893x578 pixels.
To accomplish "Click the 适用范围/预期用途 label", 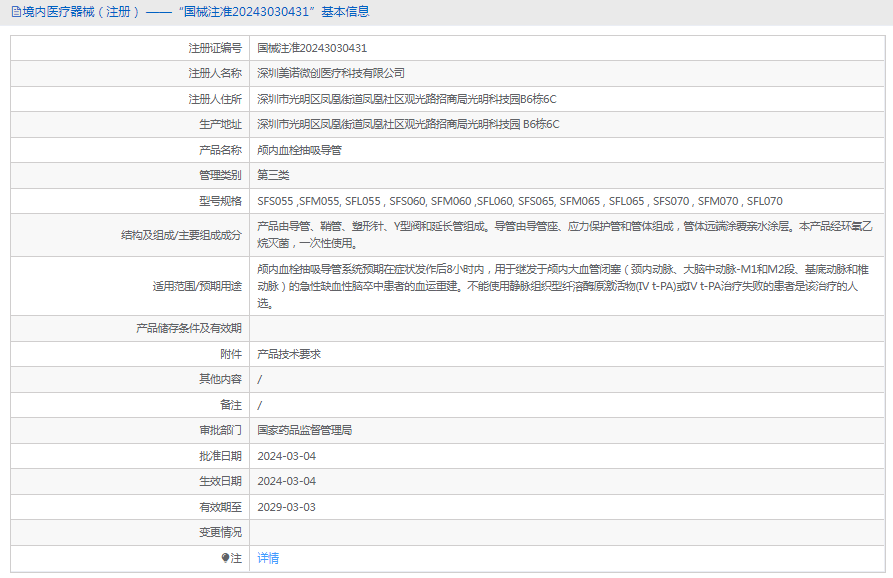I will pos(197,286).
